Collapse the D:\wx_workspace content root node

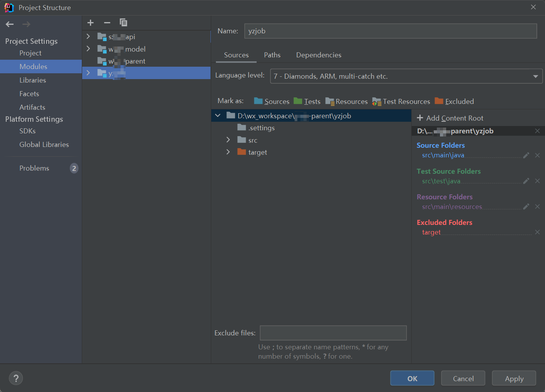[x=217, y=115]
